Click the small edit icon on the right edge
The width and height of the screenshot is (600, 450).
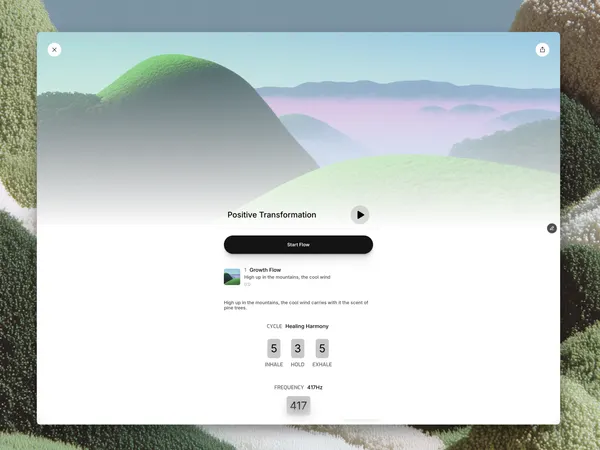pos(552,228)
